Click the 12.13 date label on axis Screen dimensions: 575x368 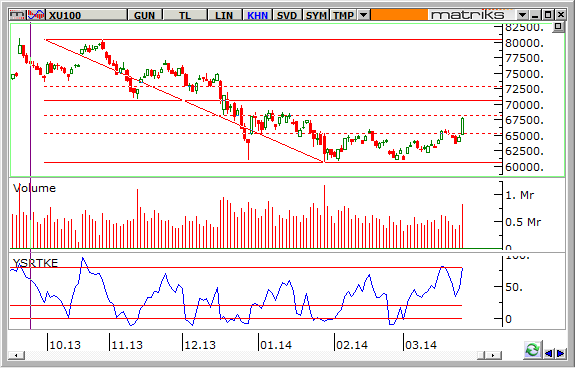coord(200,345)
